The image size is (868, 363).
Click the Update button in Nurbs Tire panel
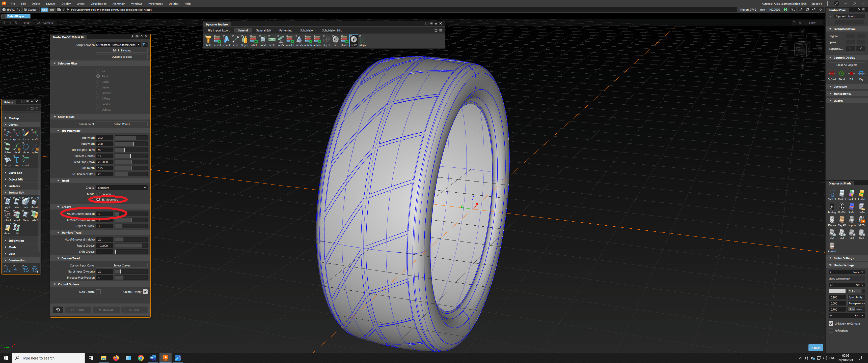point(78,310)
